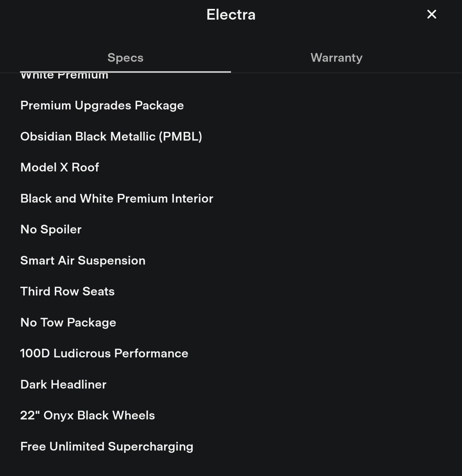Click the Electra title heading
462x476 pixels.
point(231,15)
